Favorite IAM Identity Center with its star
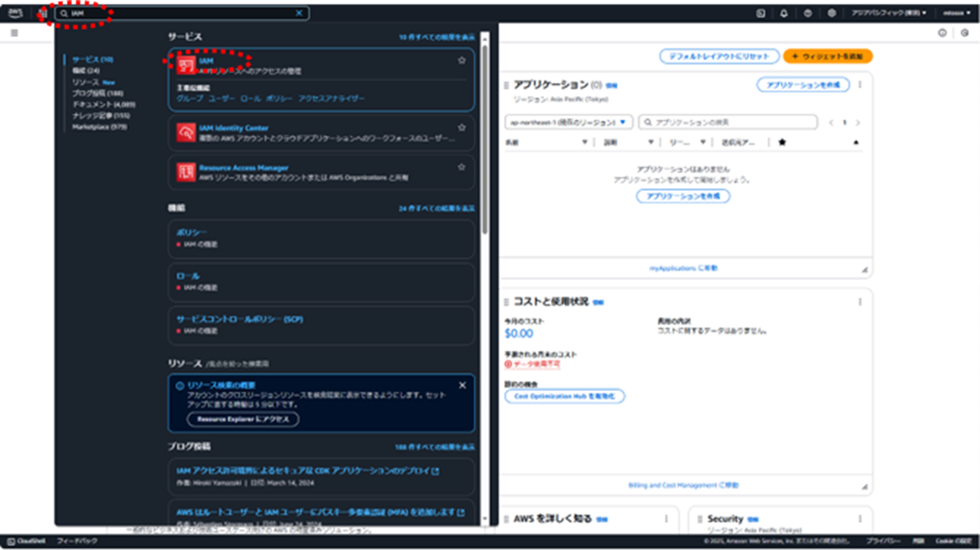Image resolution: width=980 pixels, height=550 pixels. [x=462, y=127]
